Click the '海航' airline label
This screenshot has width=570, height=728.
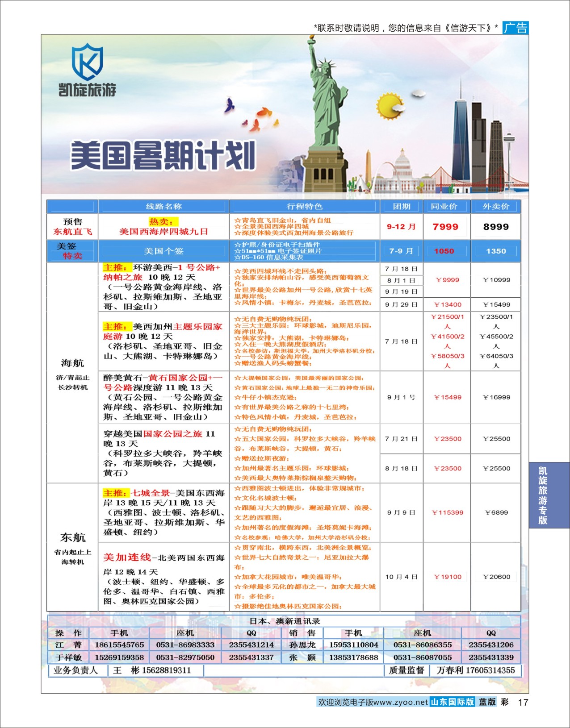(x=72, y=363)
